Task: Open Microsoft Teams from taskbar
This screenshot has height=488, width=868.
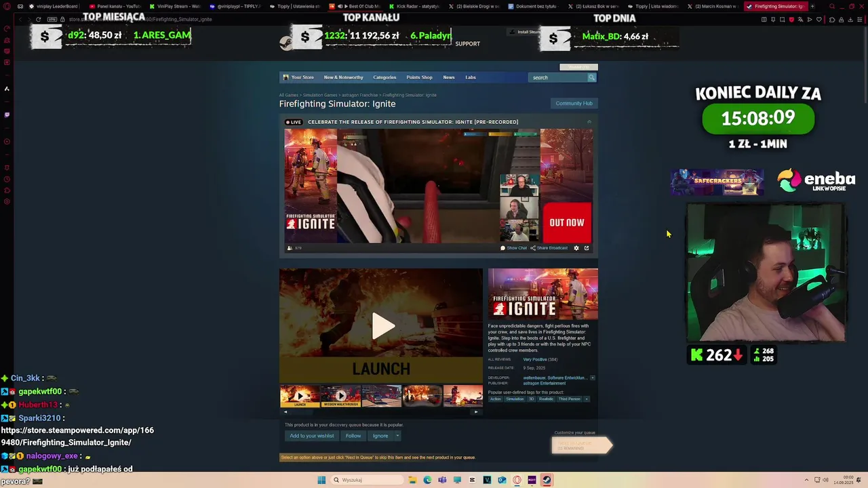Action: tap(442, 481)
